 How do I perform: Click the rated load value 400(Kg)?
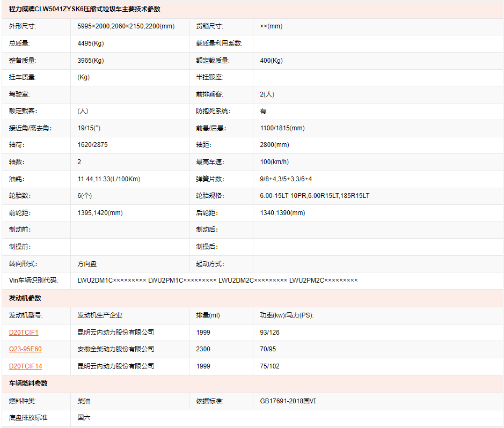[x=271, y=61]
